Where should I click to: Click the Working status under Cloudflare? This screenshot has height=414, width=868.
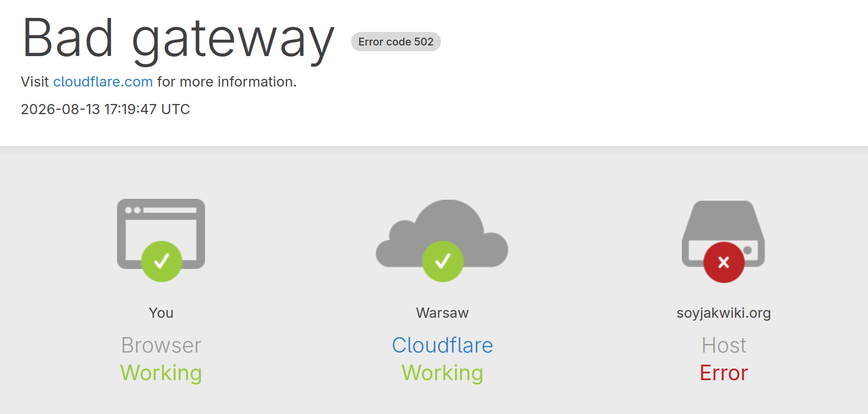442,373
